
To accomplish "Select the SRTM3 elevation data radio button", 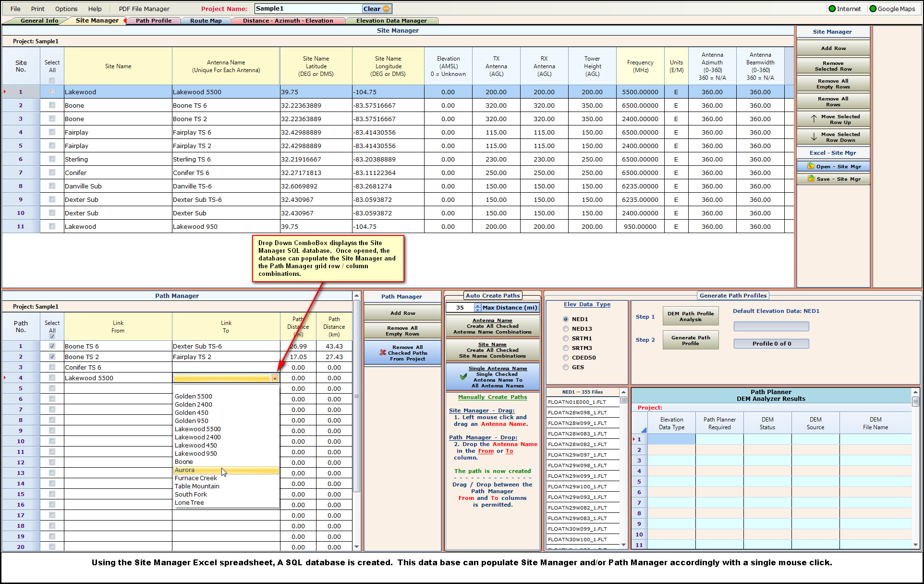I will tap(566, 348).
